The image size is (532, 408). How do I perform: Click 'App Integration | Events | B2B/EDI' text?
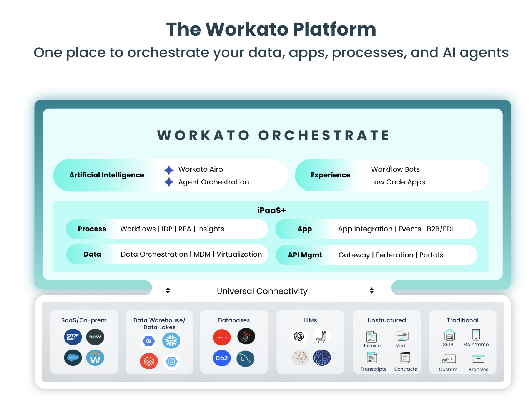(396, 229)
